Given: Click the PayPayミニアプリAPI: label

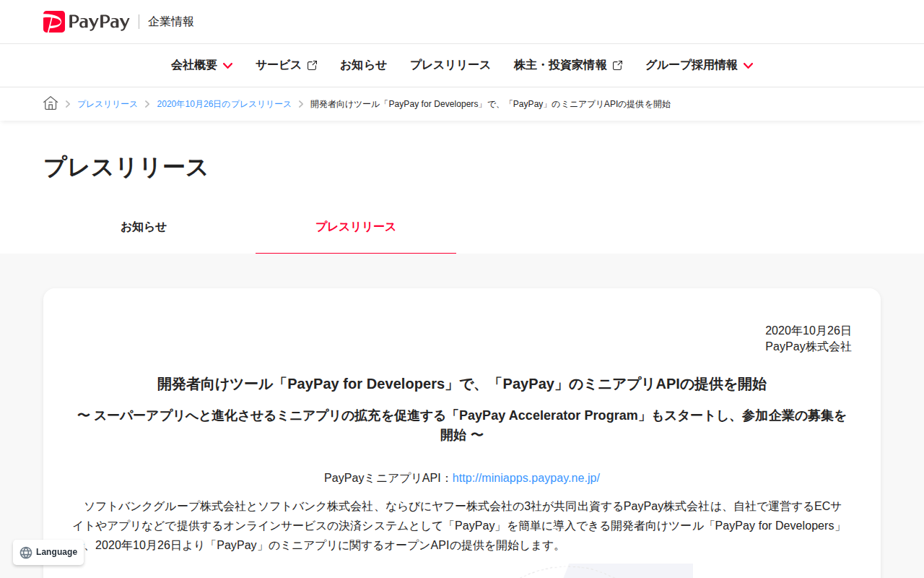Looking at the screenshot, I should pos(388,478).
